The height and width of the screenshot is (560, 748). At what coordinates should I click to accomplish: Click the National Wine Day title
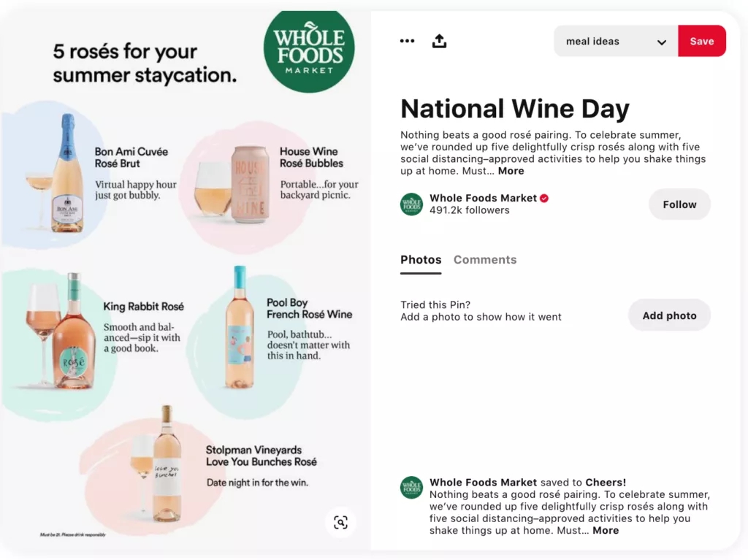515,109
